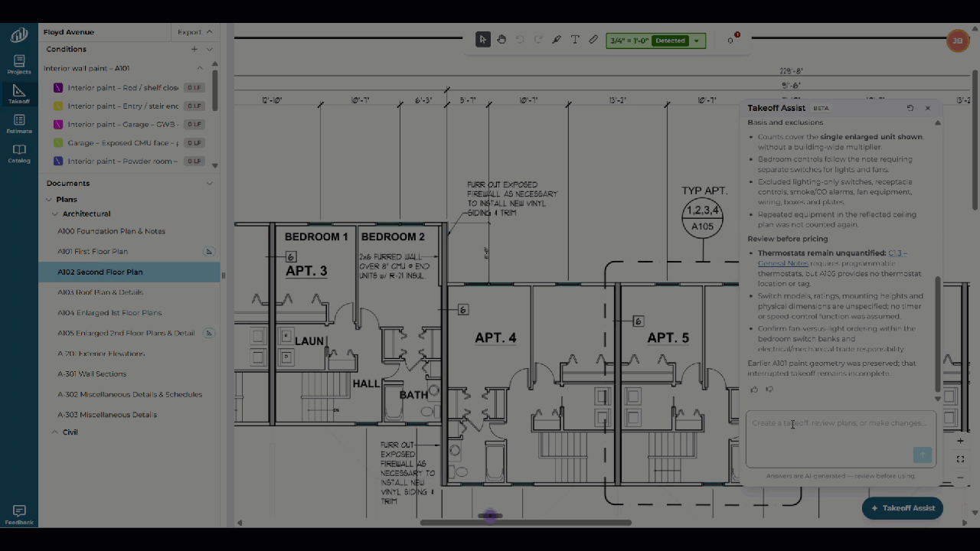Reset the Takeoff Assist conversation history
The image size is (980, 551).
pos(910,108)
